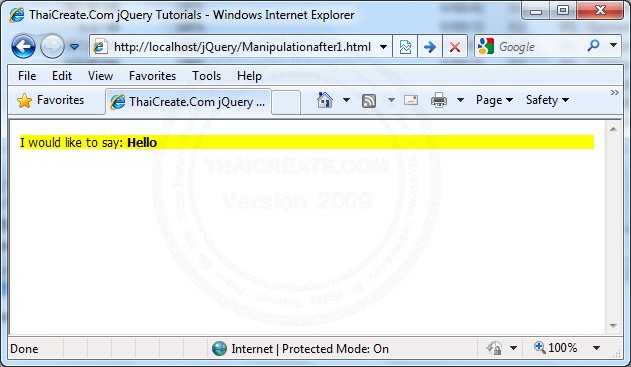Click the scrollbar up arrow
The height and width of the screenshot is (367, 631).
[613, 129]
